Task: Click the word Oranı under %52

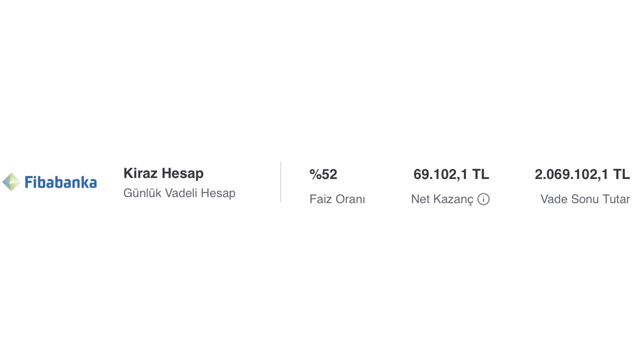Action: (x=351, y=199)
